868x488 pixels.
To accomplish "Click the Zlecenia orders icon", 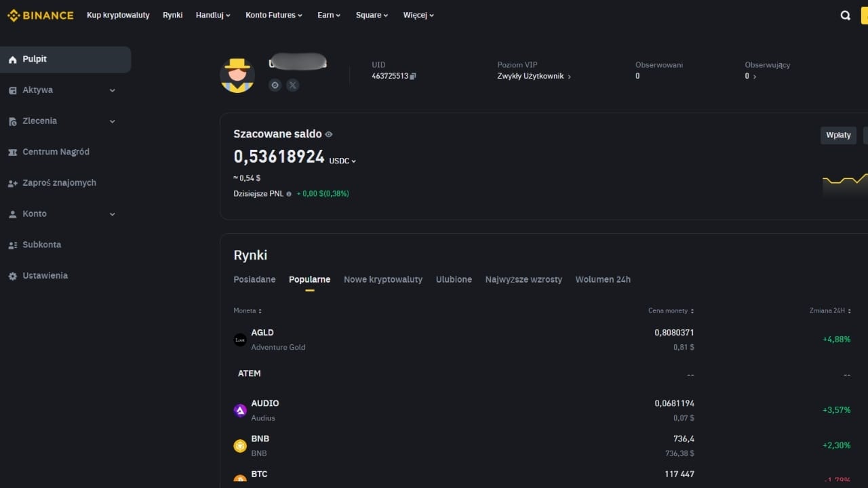I will pos(12,121).
